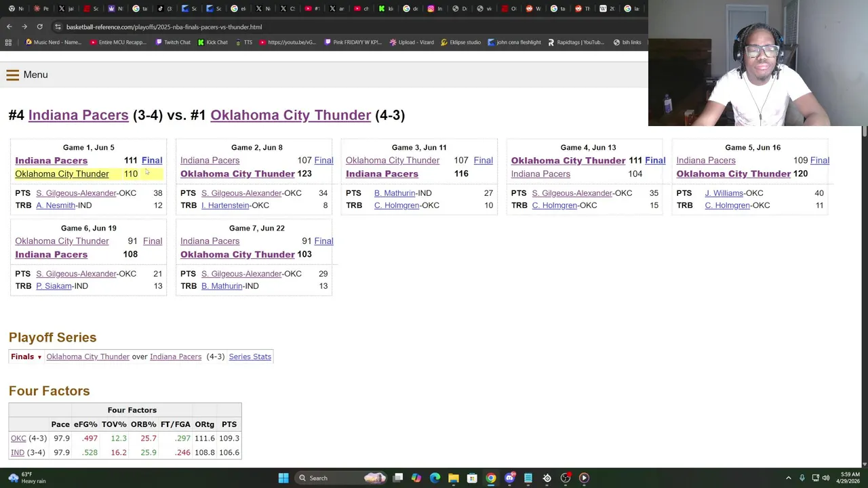The width and height of the screenshot is (868, 488).
Task: Open the Eklipse studio bookmark
Action: (460, 42)
